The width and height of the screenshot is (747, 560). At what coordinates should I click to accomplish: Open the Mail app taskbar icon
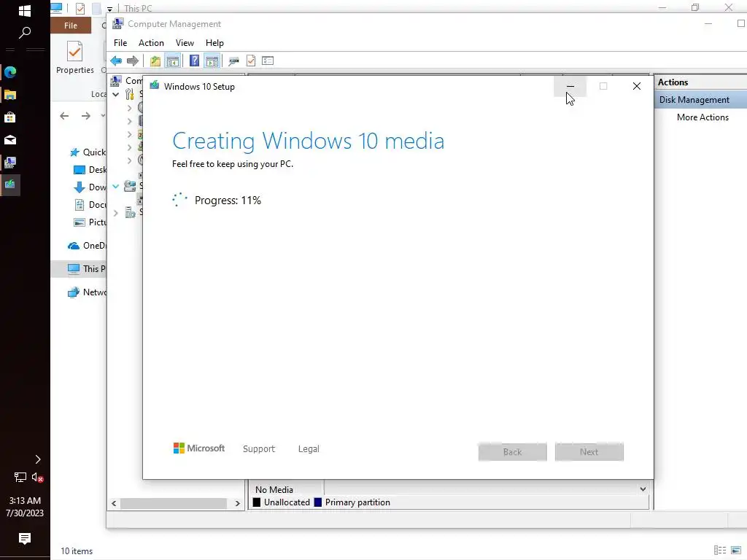click(x=10, y=140)
